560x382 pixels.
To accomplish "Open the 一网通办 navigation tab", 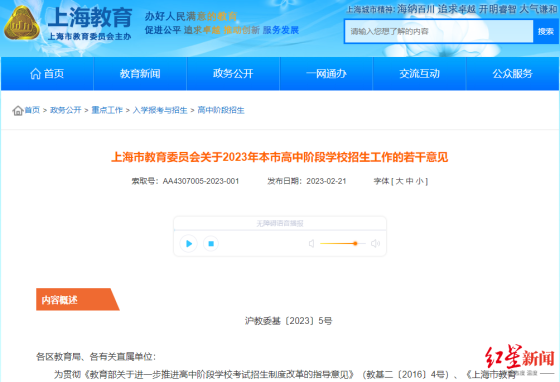I will (x=326, y=74).
